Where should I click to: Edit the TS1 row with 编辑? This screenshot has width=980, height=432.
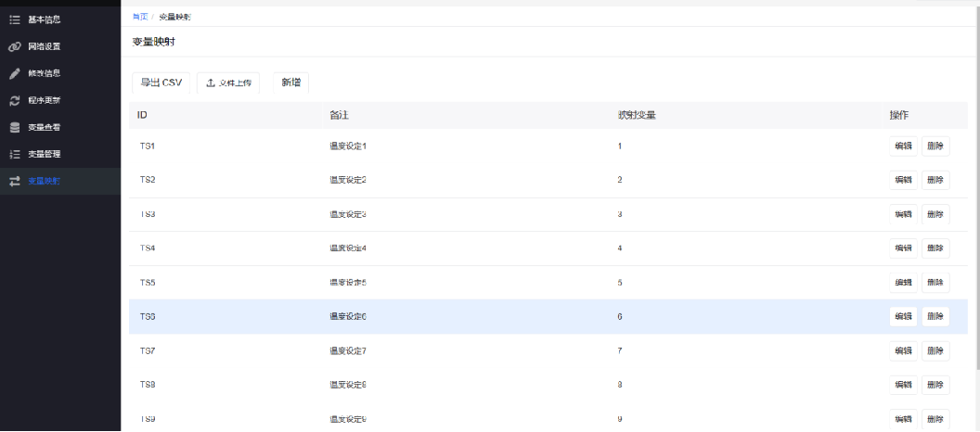903,146
